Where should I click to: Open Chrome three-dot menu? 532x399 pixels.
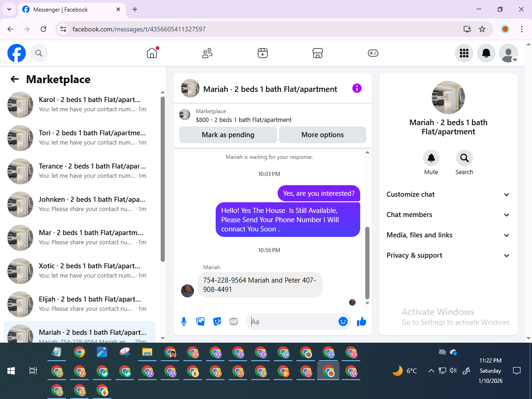tap(522, 29)
